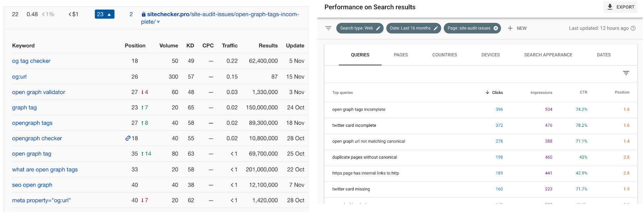The image size is (644, 216).
Task: Open the 'og tag checker' keyword link
Action: pos(31,61)
